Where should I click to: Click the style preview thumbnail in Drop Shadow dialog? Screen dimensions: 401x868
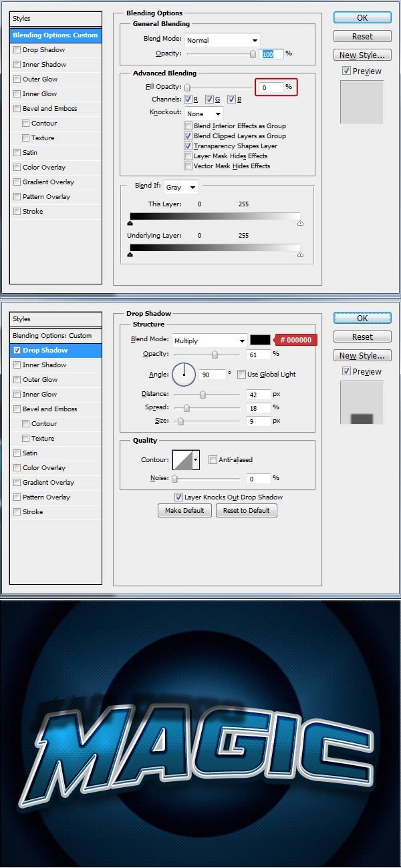point(362,402)
